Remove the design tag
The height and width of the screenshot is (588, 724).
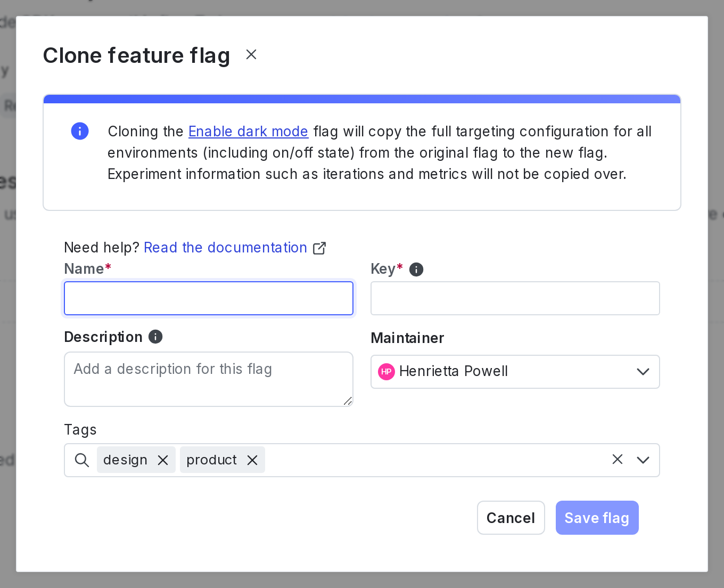[x=163, y=460]
